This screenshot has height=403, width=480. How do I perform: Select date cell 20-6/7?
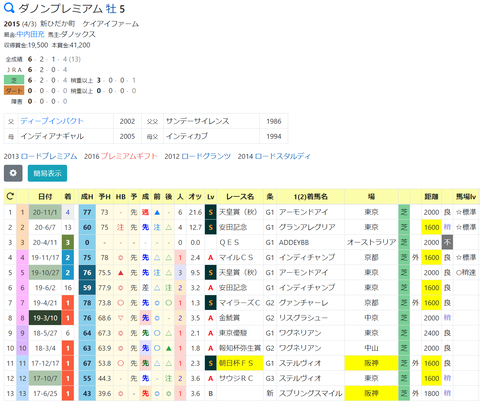pyautogui.click(x=45, y=227)
